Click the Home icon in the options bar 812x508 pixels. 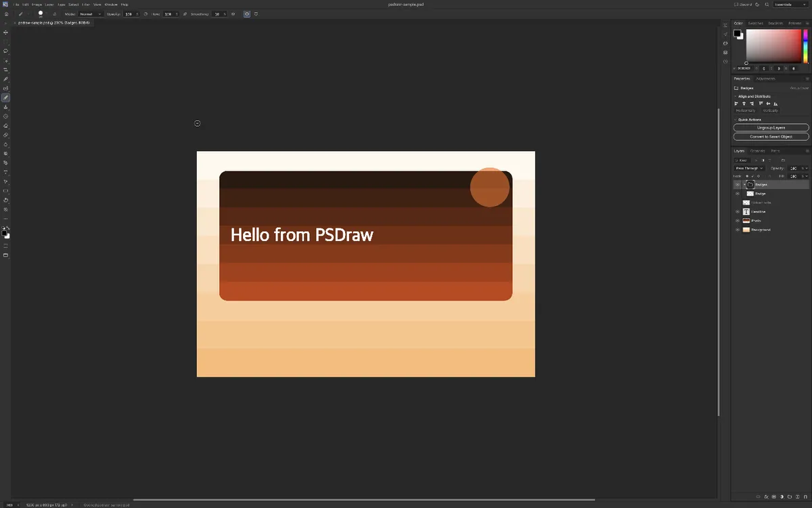(6, 14)
